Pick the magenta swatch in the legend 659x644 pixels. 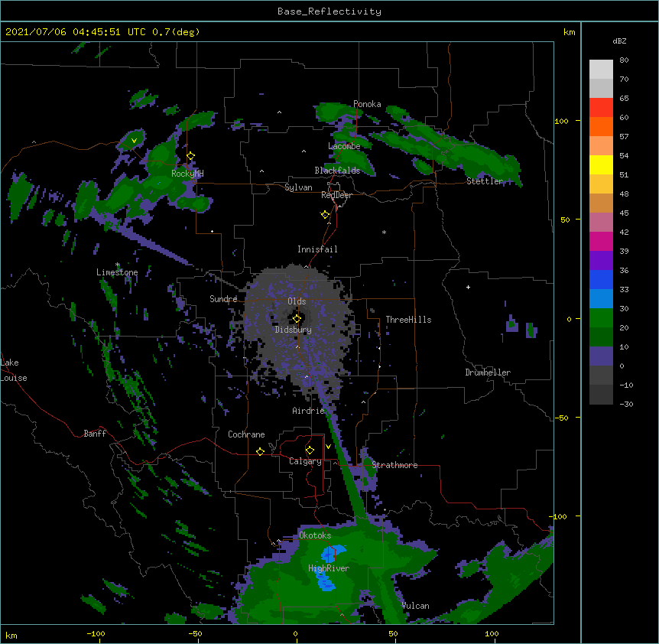pos(601,241)
